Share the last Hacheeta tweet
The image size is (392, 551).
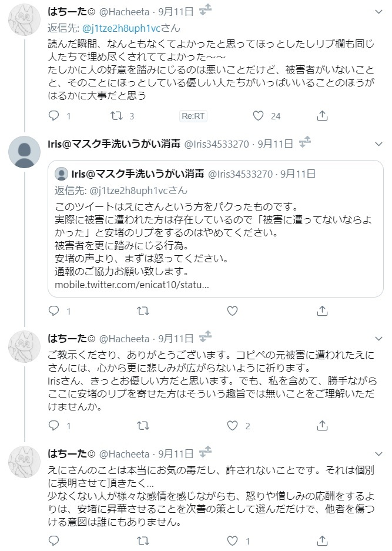pos(321,540)
